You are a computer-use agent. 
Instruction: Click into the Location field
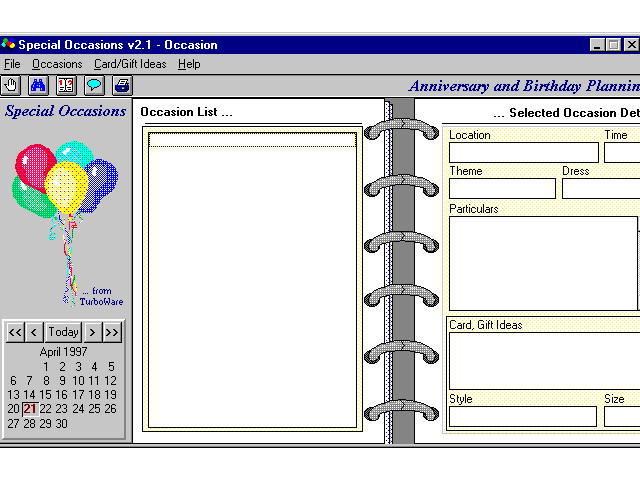523,152
